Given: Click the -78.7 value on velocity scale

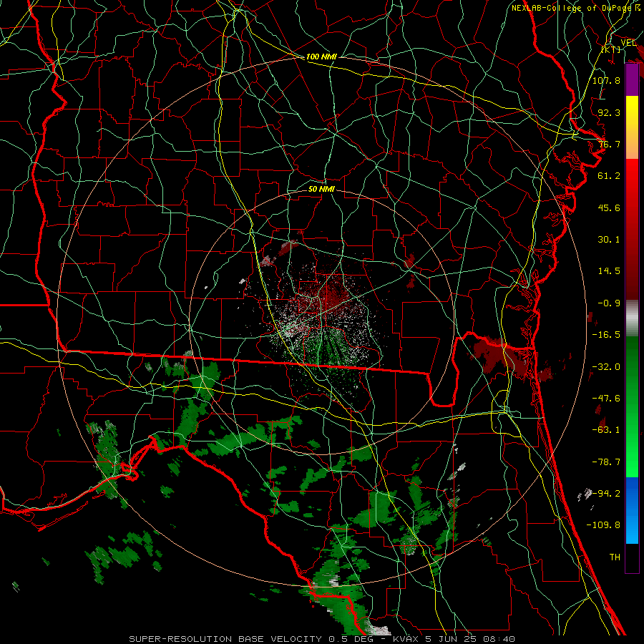Looking at the screenshot, I should tap(606, 462).
